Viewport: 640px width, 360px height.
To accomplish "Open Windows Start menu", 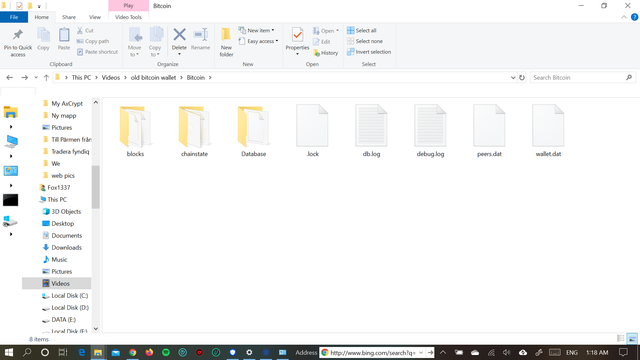I will (9, 352).
